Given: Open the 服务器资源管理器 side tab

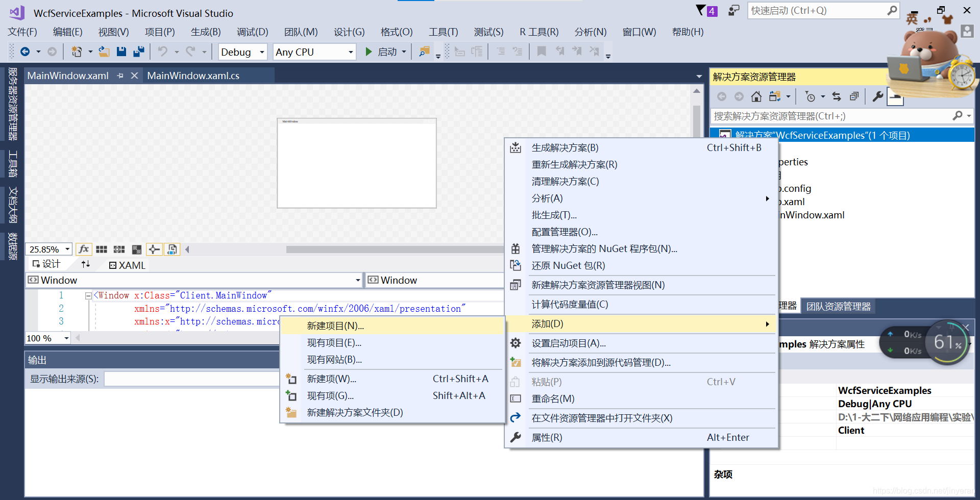Looking at the screenshot, I should [13, 104].
